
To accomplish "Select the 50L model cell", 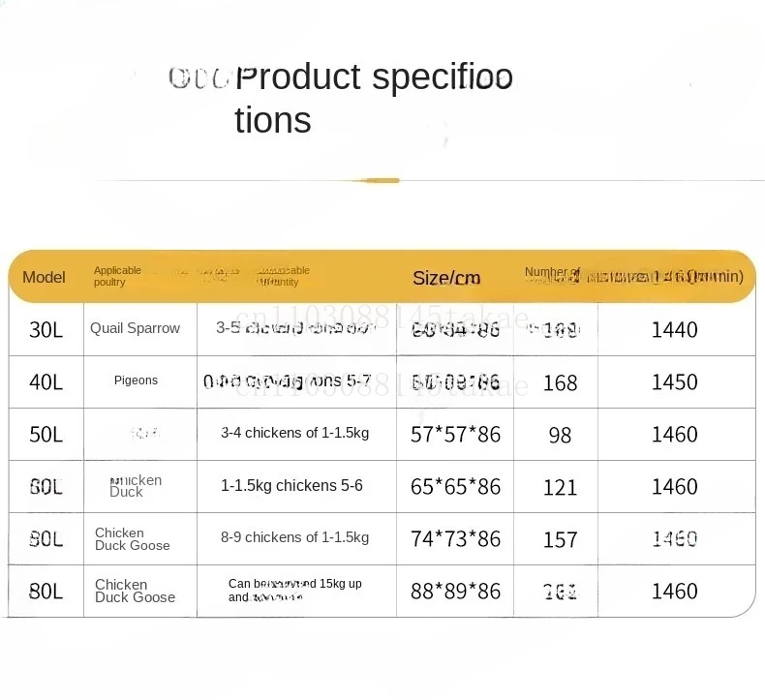I will (x=46, y=434).
